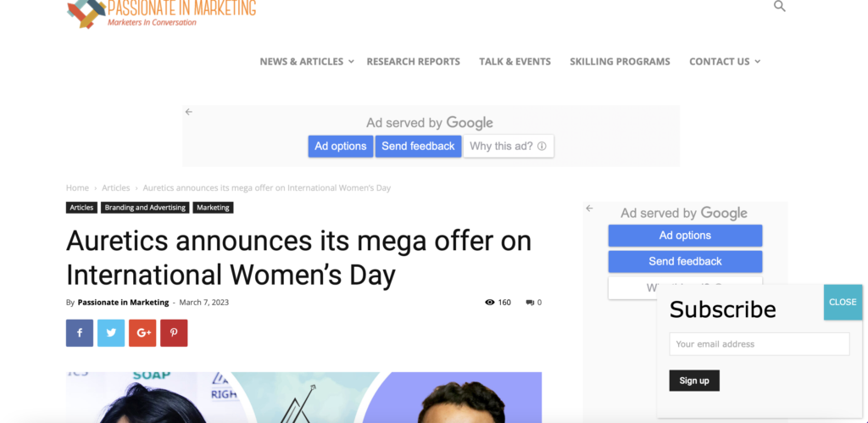This screenshot has width=868, height=423.
Task: Go to Articles breadcrumb link
Action: click(115, 187)
